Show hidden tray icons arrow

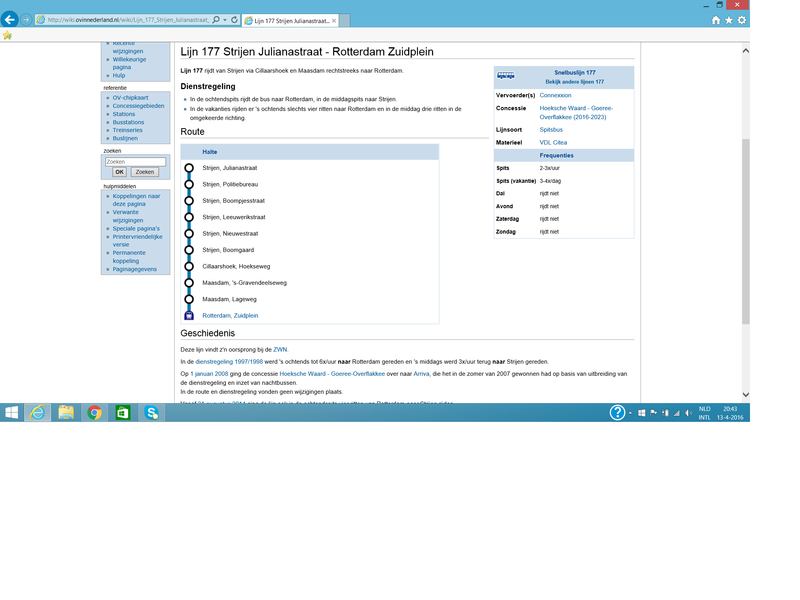pos(631,413)
